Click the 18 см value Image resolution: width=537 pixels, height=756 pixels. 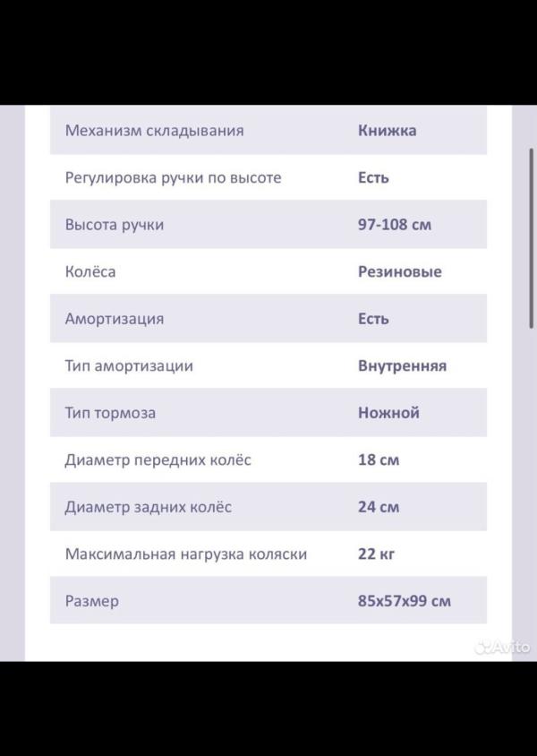pos(379,460)
